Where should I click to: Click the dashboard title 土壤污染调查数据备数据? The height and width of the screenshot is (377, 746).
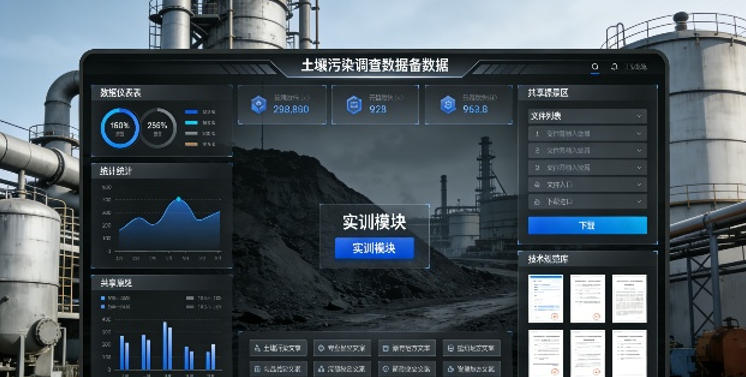(375, 65)
